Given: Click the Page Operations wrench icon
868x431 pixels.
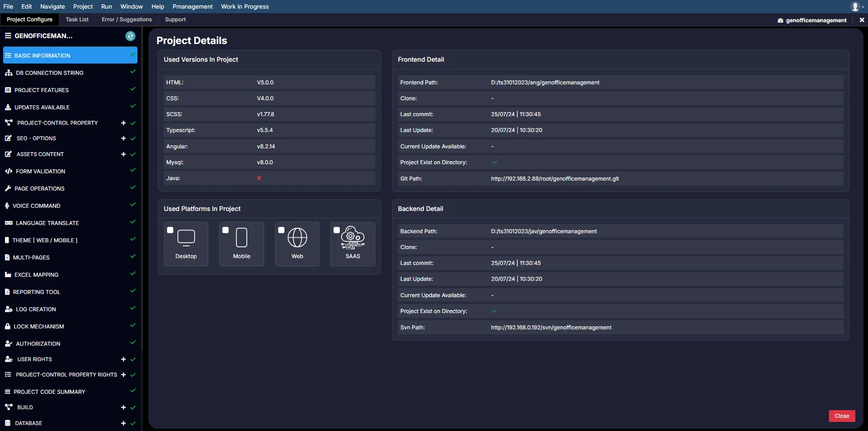Looking at the screenshot, I should tap(8, 189).
